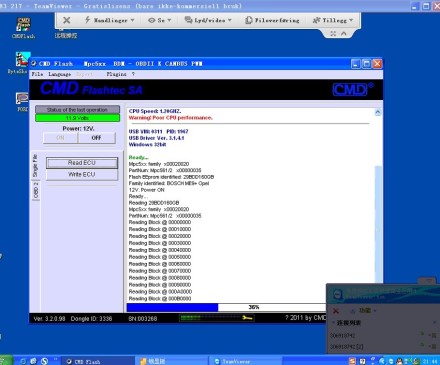Open the ? help menu
Screen dimensions: 440x365
[x=133, y=74]
